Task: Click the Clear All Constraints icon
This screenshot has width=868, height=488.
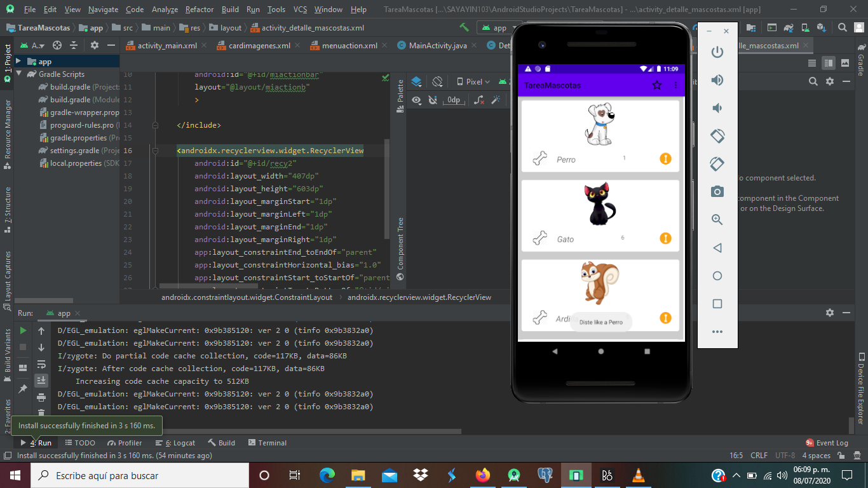Action: (478, 100)
